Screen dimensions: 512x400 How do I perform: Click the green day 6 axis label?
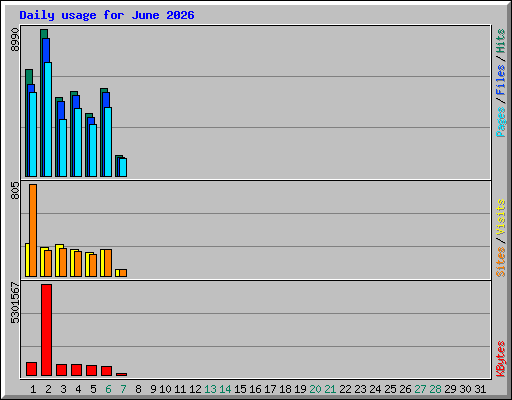pos(108,389)
